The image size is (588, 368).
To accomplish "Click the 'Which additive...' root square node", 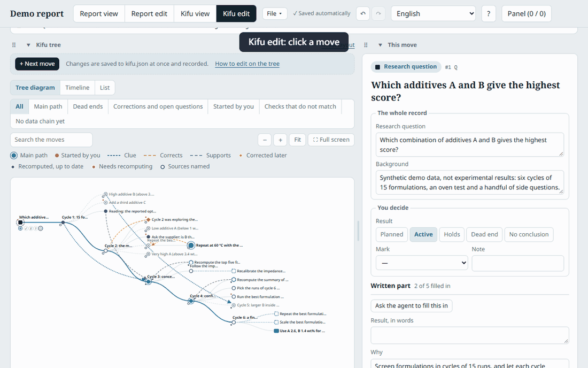I will pos(21,223).
